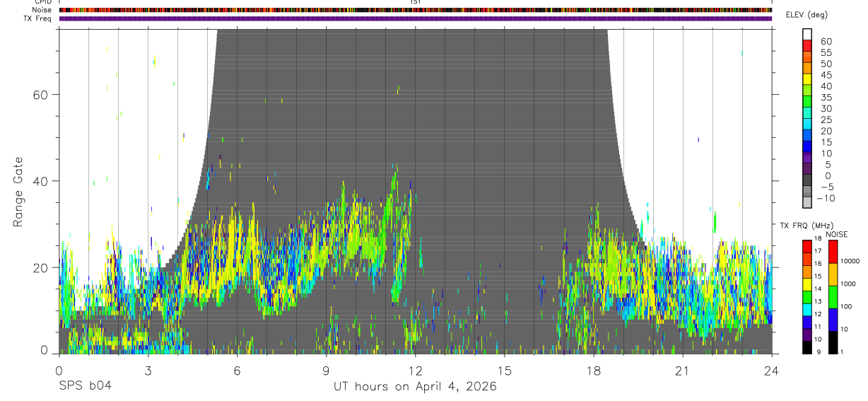Click the SPS b04 radar beam label
Image resolution: width=868 pixels, height=401 pixels.
point(86,386)
